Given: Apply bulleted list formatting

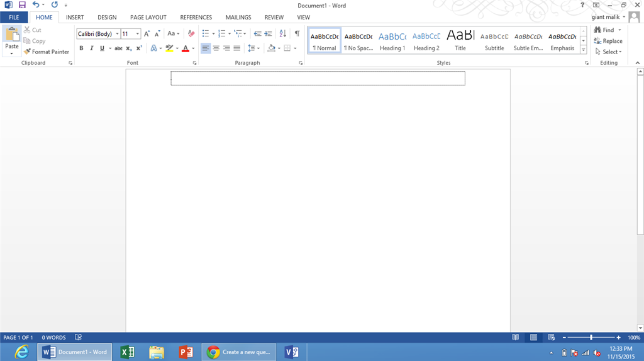Looking at the screenshot, I should pyautogui.click(x=206, y=34).
